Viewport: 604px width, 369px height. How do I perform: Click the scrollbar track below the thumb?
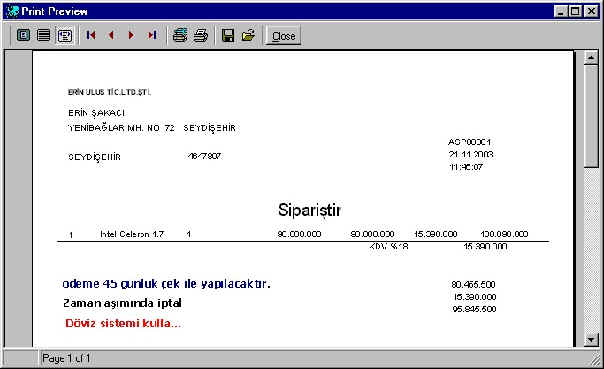pos(591,250)
